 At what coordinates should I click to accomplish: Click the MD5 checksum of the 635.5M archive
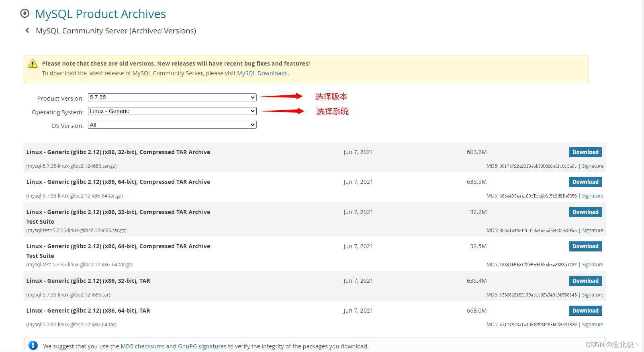coord(538,196)
